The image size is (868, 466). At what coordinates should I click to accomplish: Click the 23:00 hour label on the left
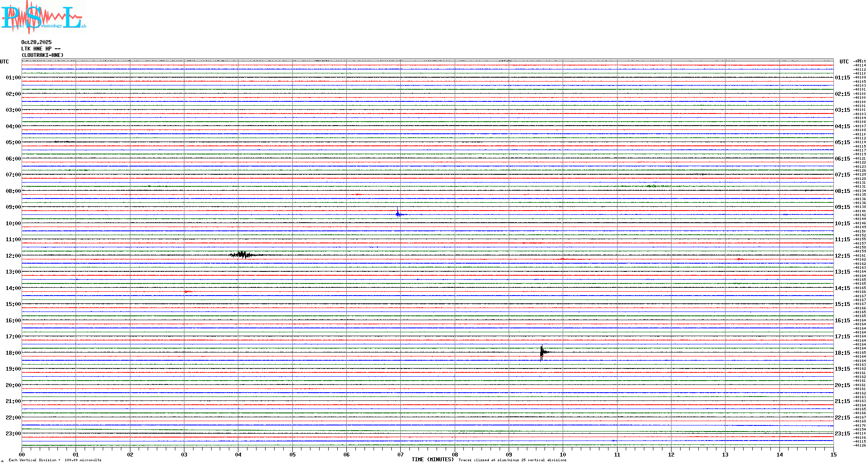pyautogui.click(x=13, y=434)
